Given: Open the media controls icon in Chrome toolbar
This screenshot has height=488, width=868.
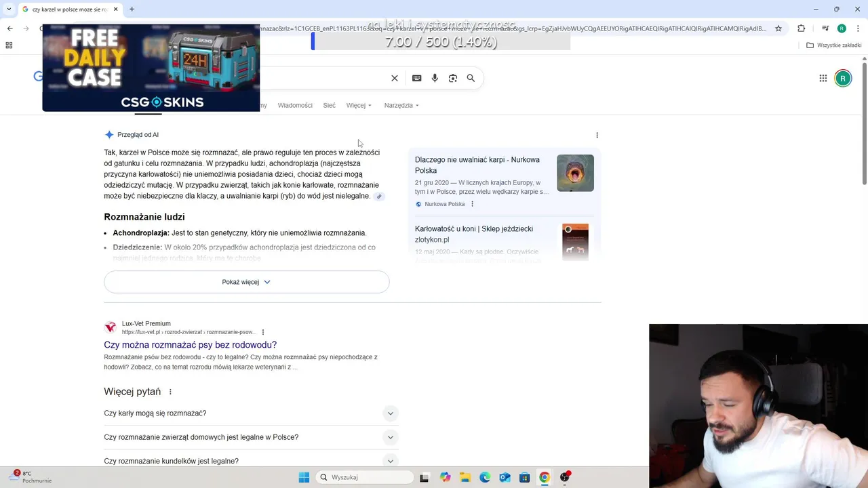Looking at the screenshot, I should (x=825, y=28).
